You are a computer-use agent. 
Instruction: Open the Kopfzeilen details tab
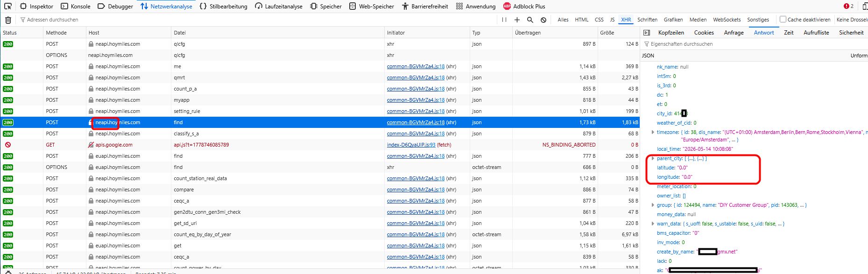pyautogui.click(x=671, y=33)
